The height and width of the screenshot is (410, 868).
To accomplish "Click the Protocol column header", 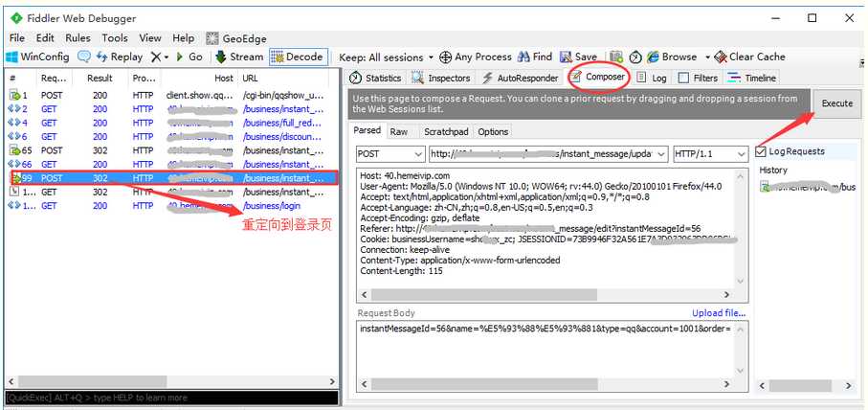I will (145, 79).
